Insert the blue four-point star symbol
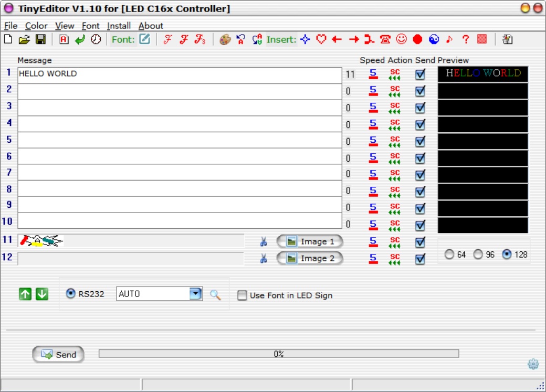The image size is (546, 392). pos(306,39)
